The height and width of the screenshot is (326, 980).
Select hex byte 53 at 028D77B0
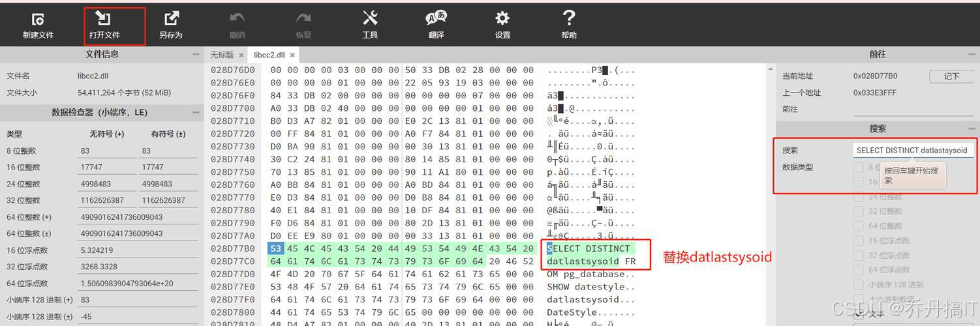tap(275, 248)
